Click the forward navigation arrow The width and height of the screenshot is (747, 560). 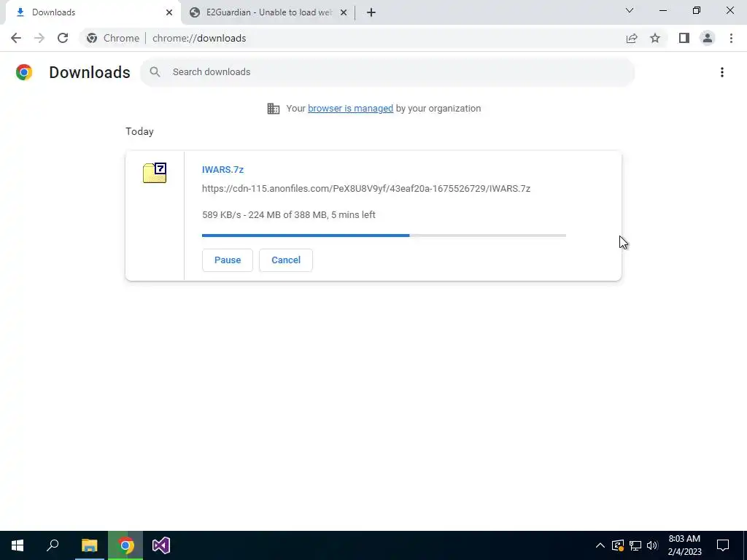coord(39,38)
